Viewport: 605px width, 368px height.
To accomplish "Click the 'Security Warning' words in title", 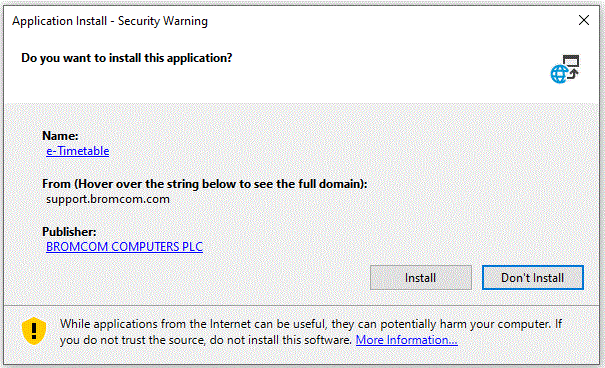I will point(162,21).
